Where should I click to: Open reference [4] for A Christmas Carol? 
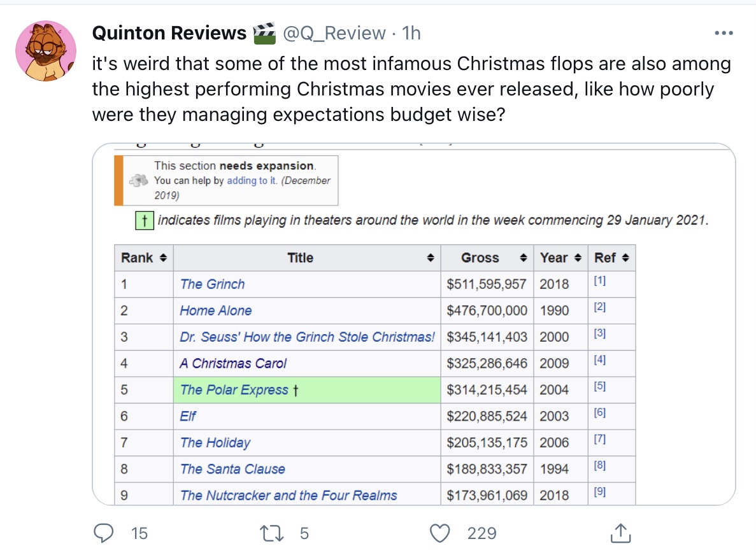[x=600, y=360]
